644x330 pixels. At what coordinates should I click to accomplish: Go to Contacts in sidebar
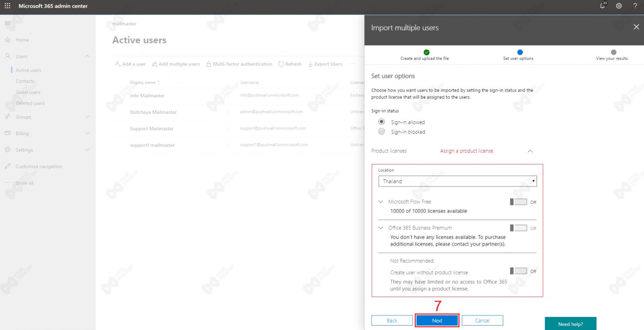25,81
